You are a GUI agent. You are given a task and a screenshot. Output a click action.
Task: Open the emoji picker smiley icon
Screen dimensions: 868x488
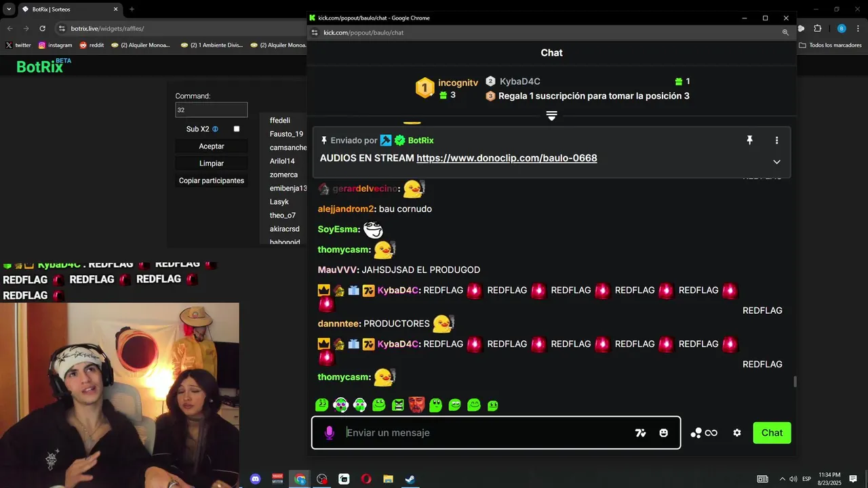point(664,433)
